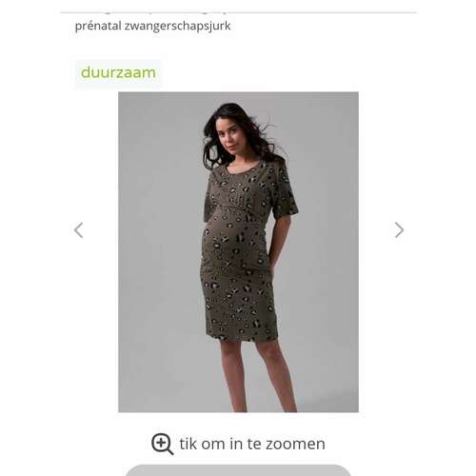
Task: Click the sustainability badge reading duurzaam
Action: point(118,72)
